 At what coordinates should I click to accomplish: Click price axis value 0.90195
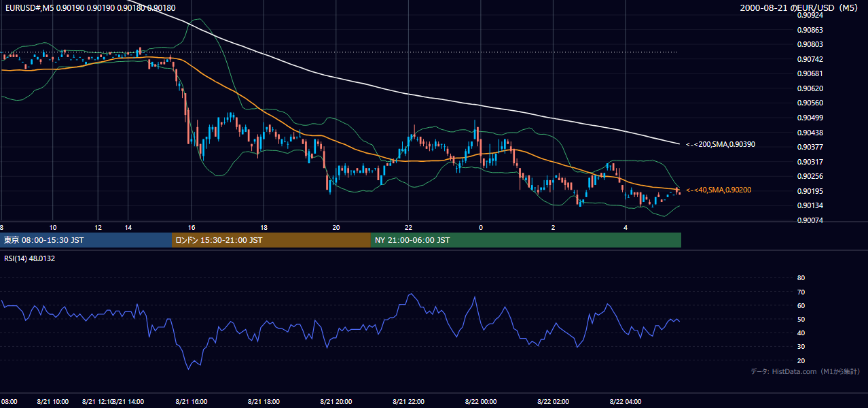tap(809, 191)
